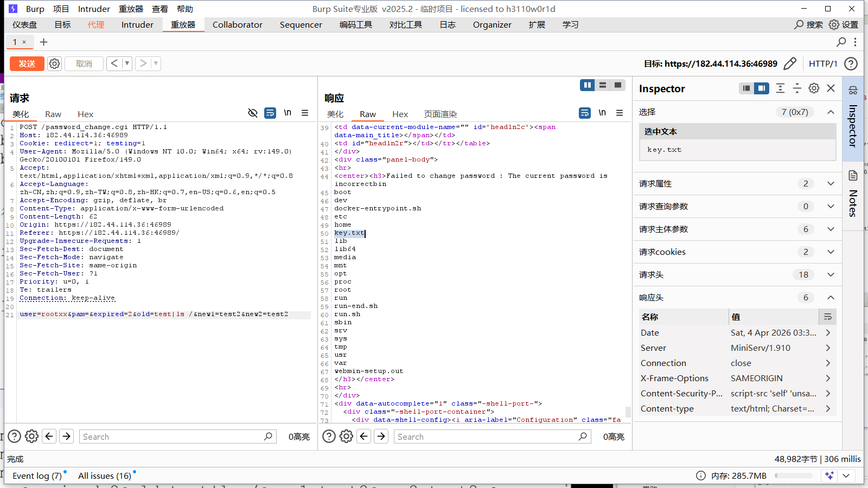
Task: Dock Inspector panel to the left layout
Action: (x=746, y=88)
